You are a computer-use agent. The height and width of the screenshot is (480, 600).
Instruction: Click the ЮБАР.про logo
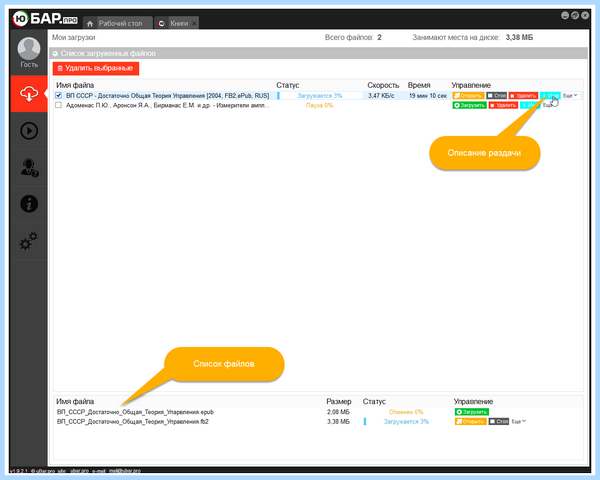click(x=45, y=18)
